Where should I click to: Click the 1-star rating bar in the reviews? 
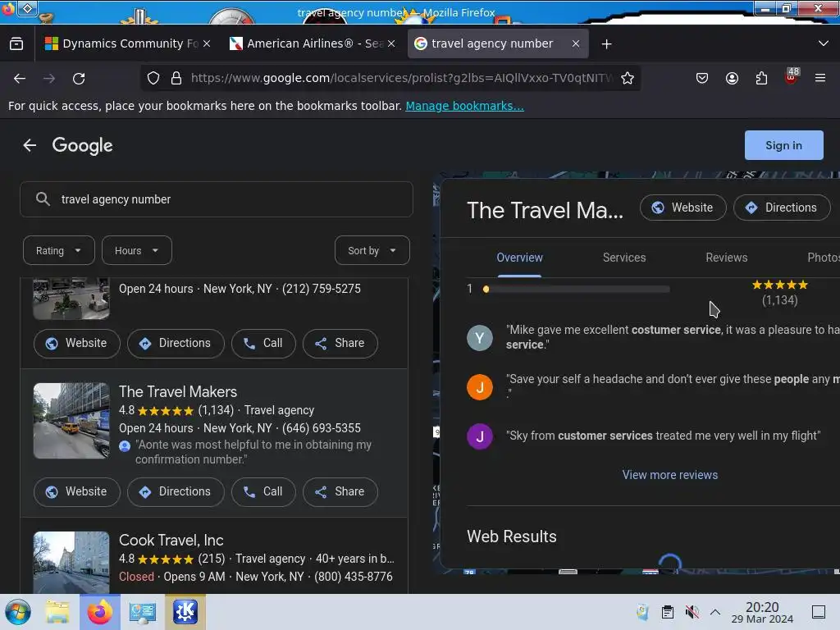pos(577,290)
